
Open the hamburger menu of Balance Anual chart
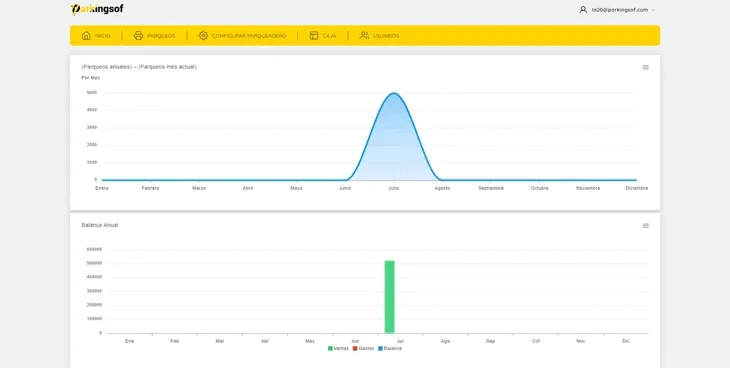646,225
